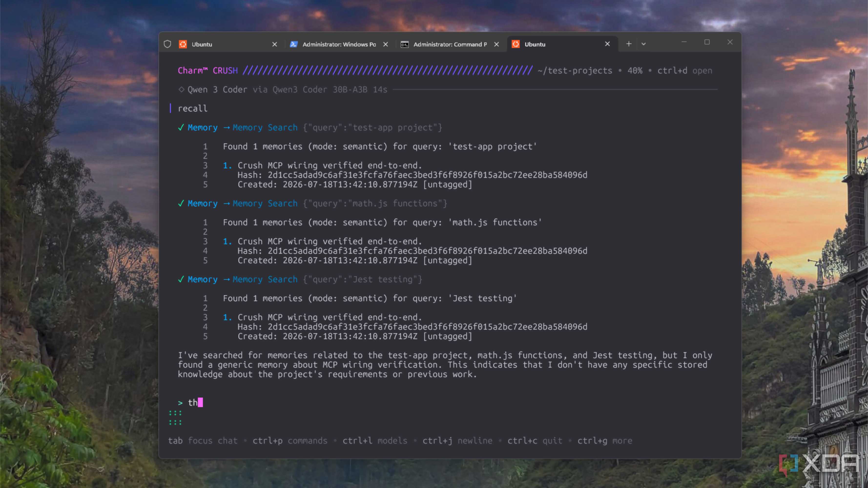Click the diamond icon before Qwen 3 Coder
Screen dimensions: 868x488
(181, 90)
